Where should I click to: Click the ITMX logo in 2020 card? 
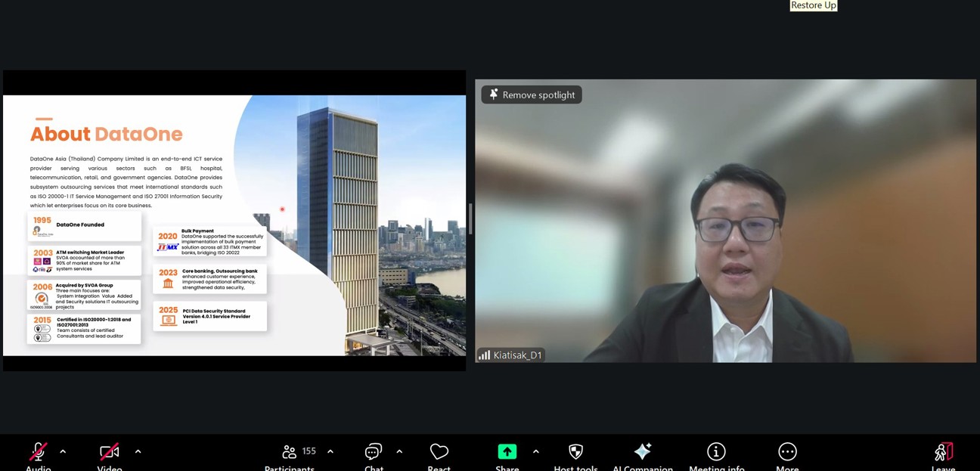pos(168,246)
